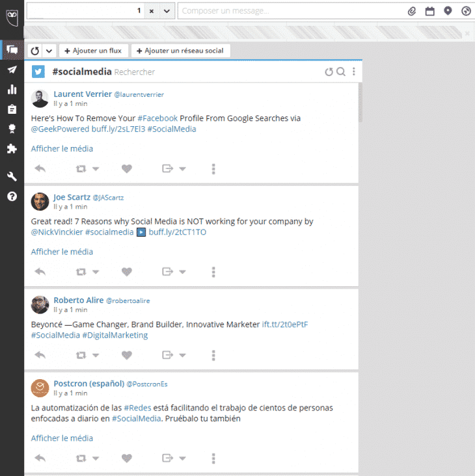Click the 'Composer un message' input field
Screen dimensions: 475x476
click(290, 11)
